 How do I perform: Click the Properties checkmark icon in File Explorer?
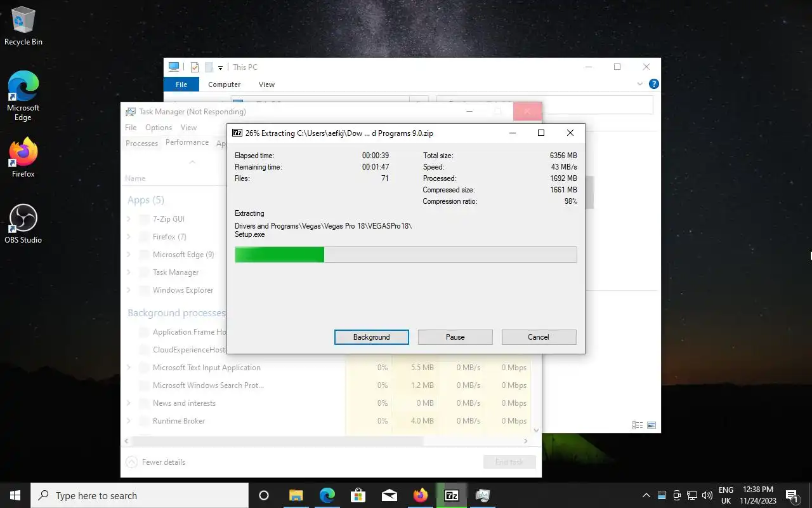pyautogui.click(x=195, y=67)
